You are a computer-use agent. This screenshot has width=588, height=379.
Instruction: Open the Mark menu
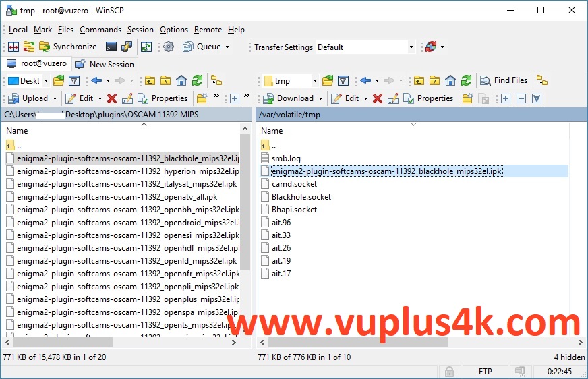42,30
